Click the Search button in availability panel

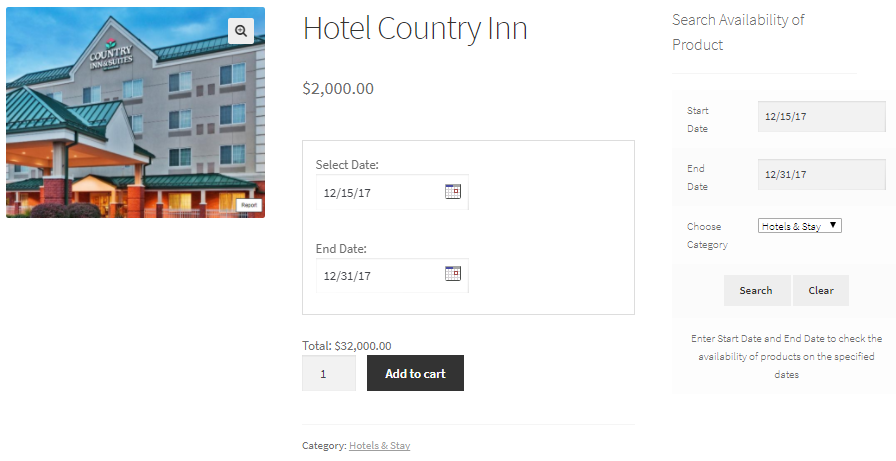(756, 291)
